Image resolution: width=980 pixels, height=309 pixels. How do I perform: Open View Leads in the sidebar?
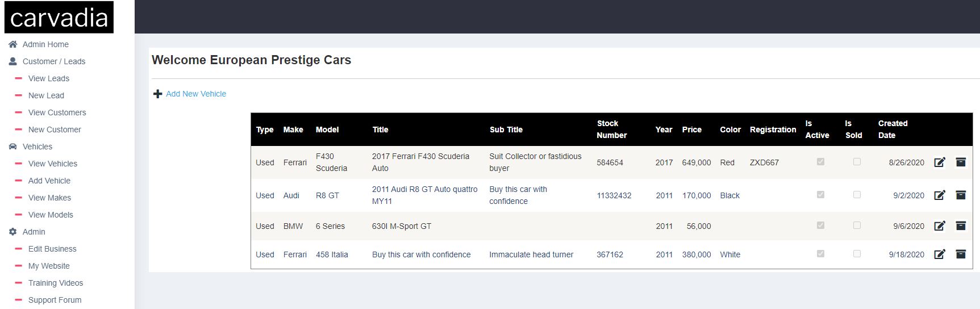pyautogui.click(x=49, y=78)
